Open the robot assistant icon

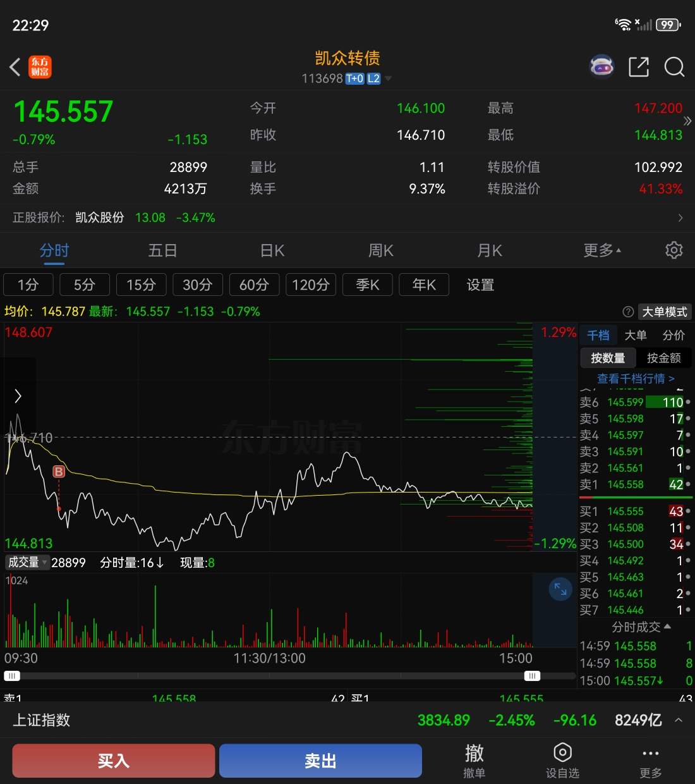pyautogui.click(x=601, y=66)
